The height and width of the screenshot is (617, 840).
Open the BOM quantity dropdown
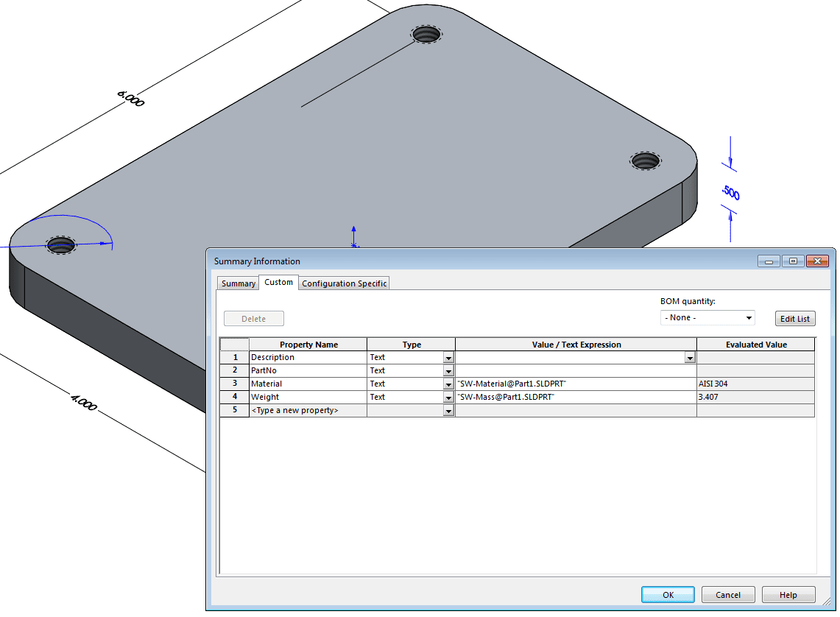[x=707, y=318]
